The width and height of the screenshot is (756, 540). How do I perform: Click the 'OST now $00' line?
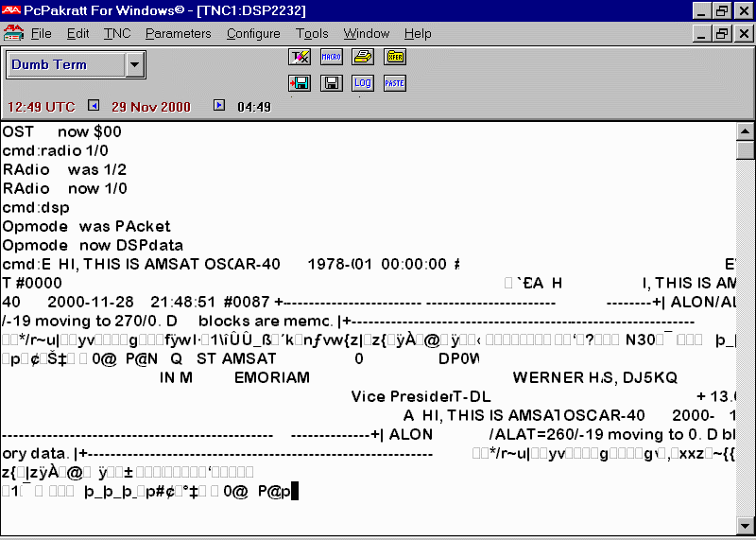pos(61,131)
